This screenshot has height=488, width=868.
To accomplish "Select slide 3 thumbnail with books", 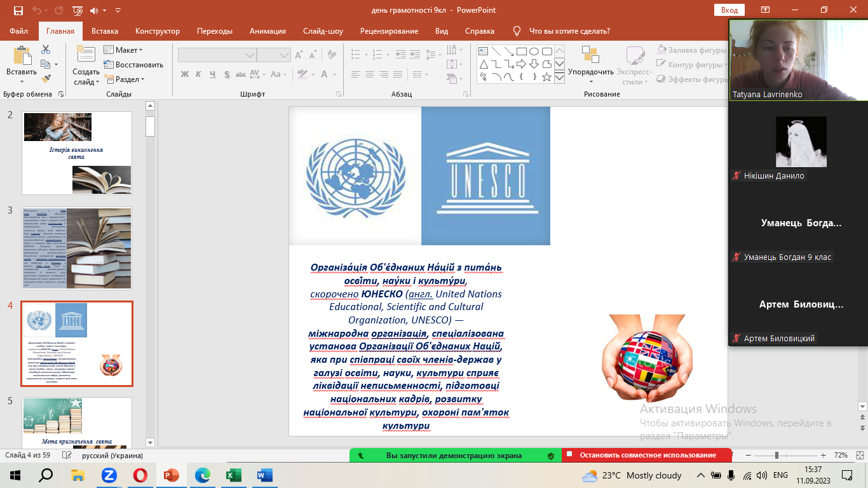I will 77,248.
